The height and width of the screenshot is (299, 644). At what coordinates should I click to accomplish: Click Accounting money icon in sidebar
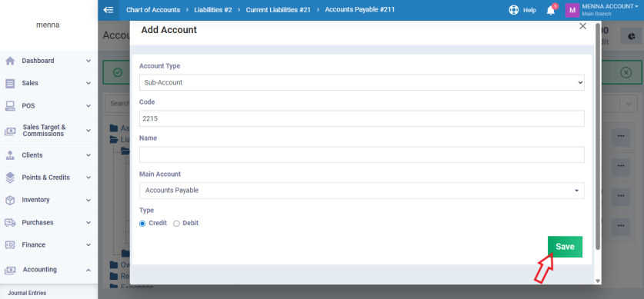[x=10, y=271]
